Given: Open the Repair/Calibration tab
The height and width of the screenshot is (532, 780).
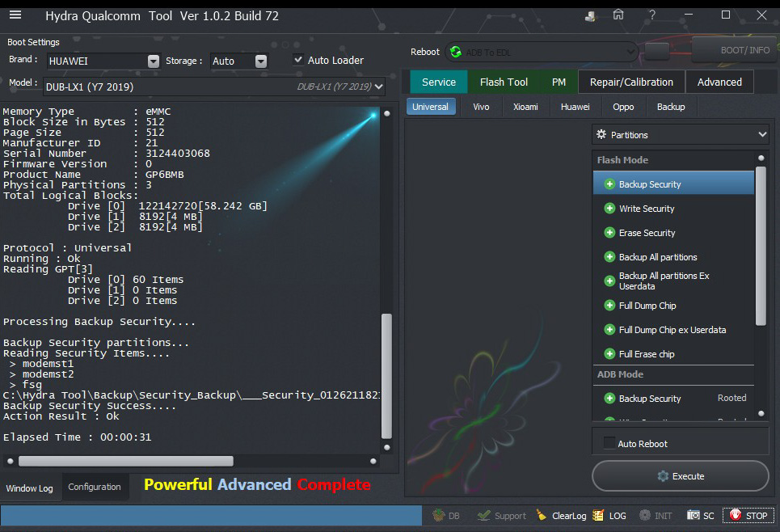Looking at the screenshot, I should (631, 82).
